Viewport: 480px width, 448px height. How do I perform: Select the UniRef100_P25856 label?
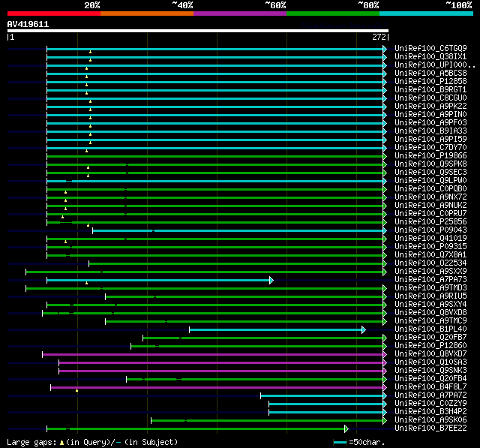430,222
